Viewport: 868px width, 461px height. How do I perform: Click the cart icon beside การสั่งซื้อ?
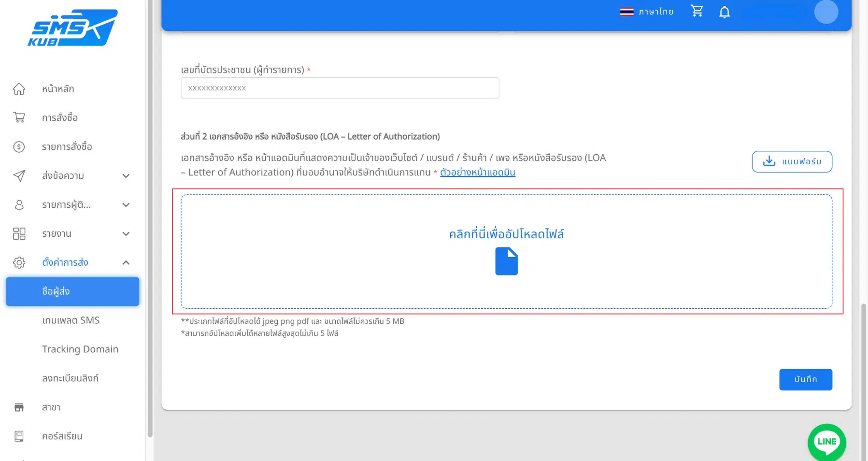point(19,117)
